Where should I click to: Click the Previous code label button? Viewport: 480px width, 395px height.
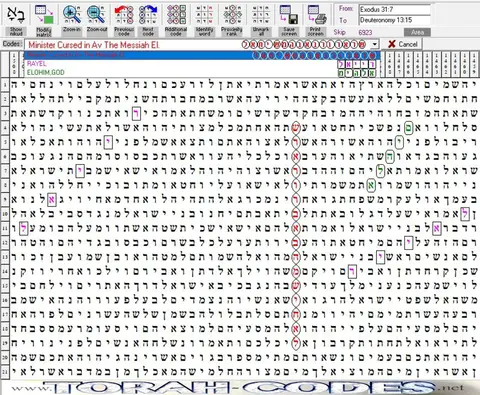pos(124,32)
